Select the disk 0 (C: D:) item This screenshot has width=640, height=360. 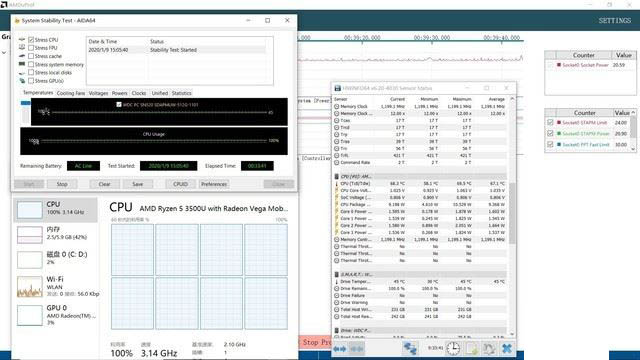coord(56,259)
